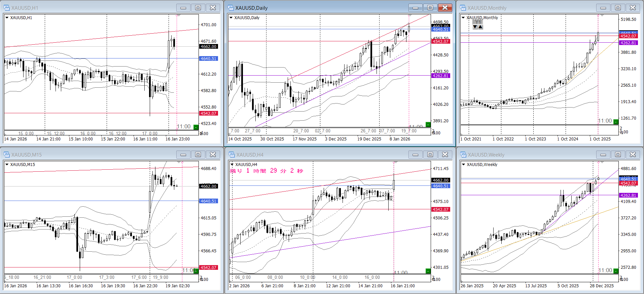The height and width of the screenshot is (294, 644).
Task: Select the red 4542.07 price label in Daily chart
Action: click(x=440, y=42)
